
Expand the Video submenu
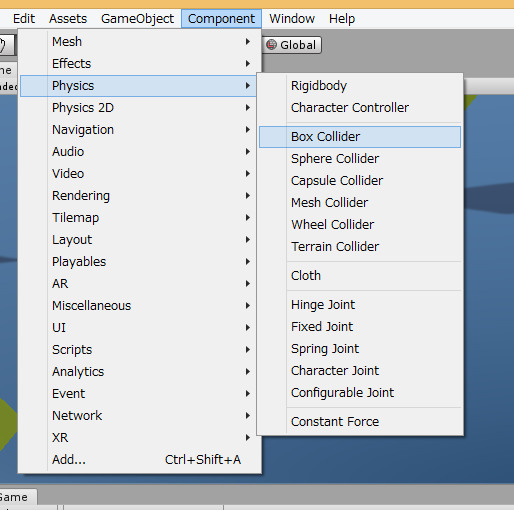pos(138,174)
